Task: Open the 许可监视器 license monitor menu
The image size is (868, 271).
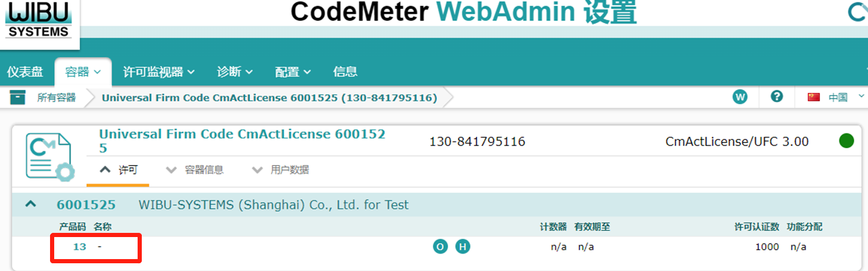Action: pos(159,72)
